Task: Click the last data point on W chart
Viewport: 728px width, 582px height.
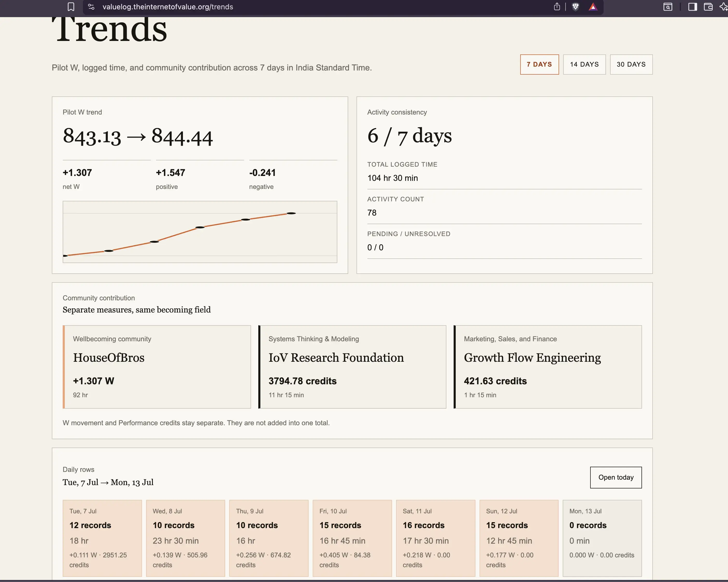Action: click(291, 214)
